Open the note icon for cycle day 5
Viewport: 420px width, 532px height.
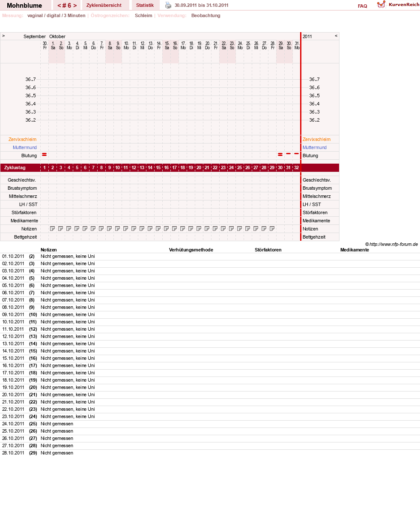point(77,229)
